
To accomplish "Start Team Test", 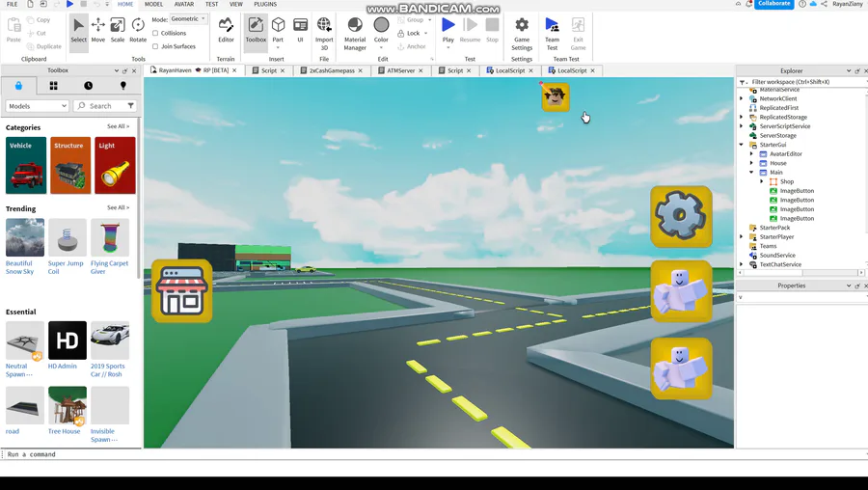I will (x=552, y=35).
